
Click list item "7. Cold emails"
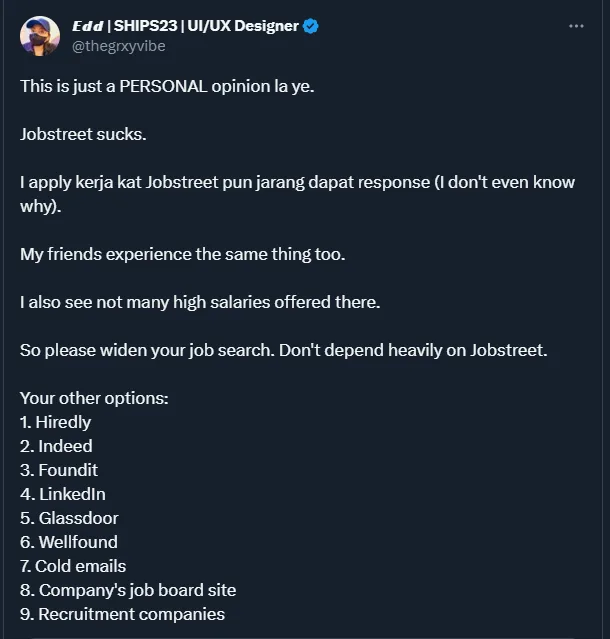(x=73, y=566)
